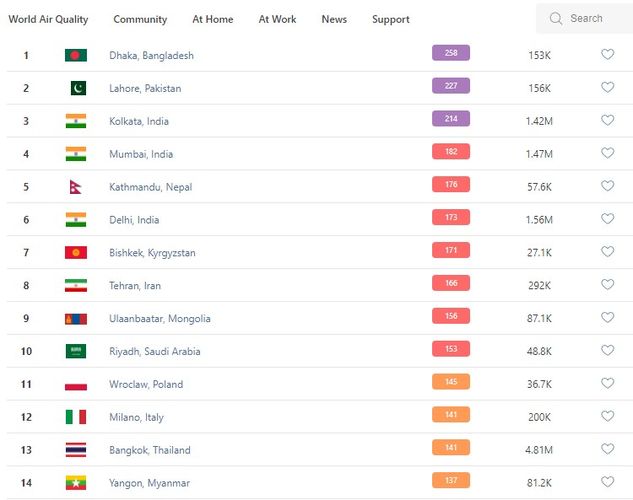Click the orange 137 AQI badge for Yangon
Screen dimensions: 633x500
click(451, 481)
